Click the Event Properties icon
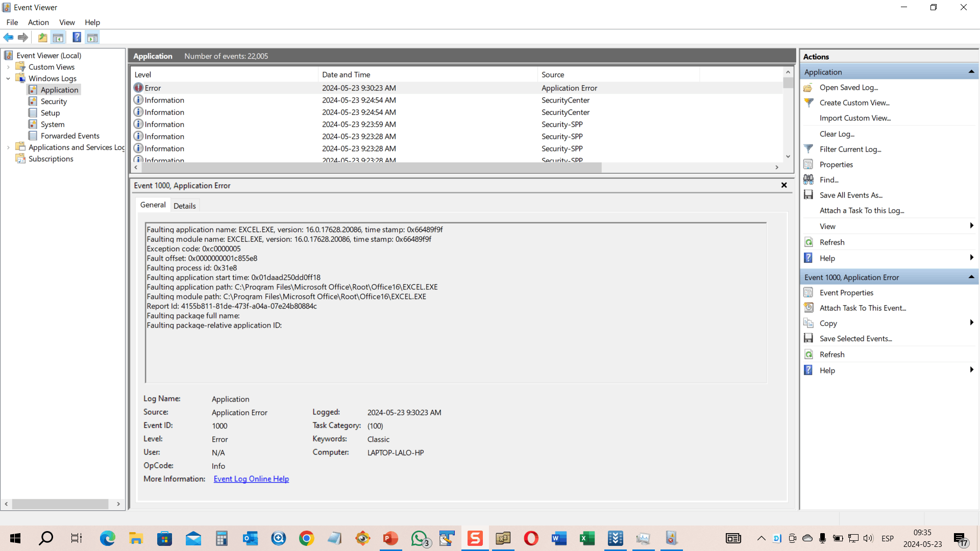Image resolution: width=980 pixels, height=551 pixels. point(808,292)
